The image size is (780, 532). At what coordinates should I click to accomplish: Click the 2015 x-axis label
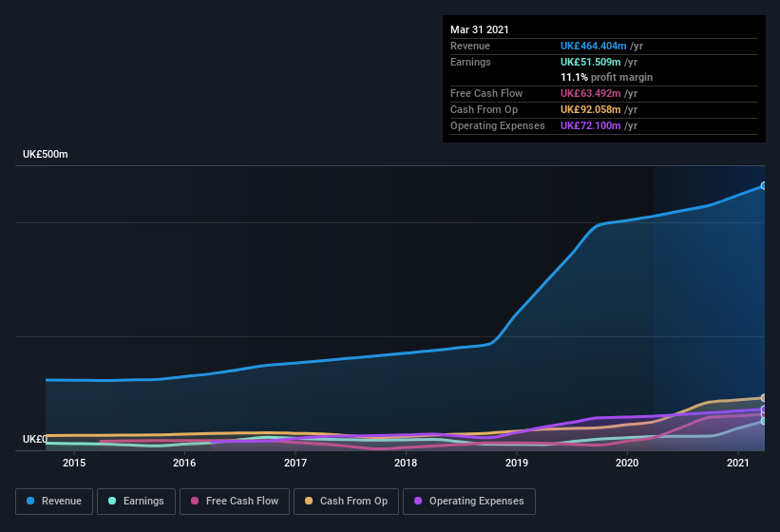pyautogui.click(x=74, y=463)
